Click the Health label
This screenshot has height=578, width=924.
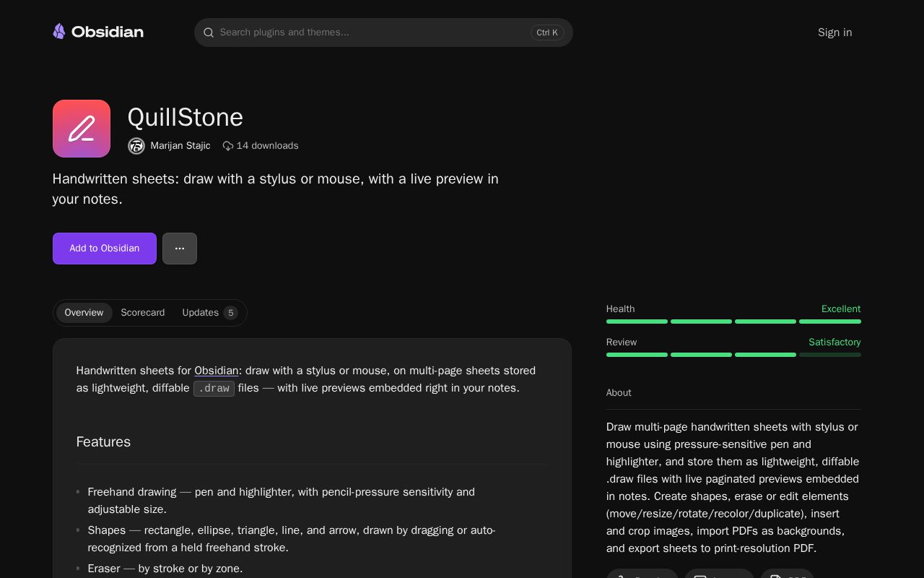point(621,309)
